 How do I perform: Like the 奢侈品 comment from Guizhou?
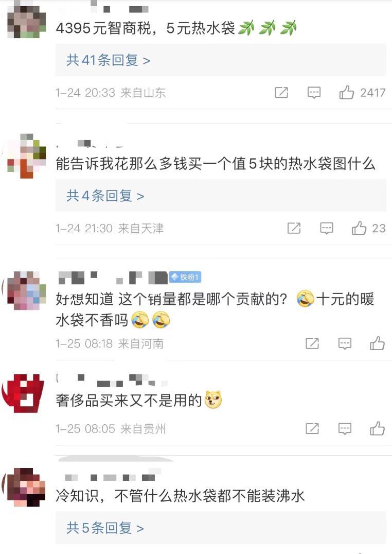click(377, 428)
